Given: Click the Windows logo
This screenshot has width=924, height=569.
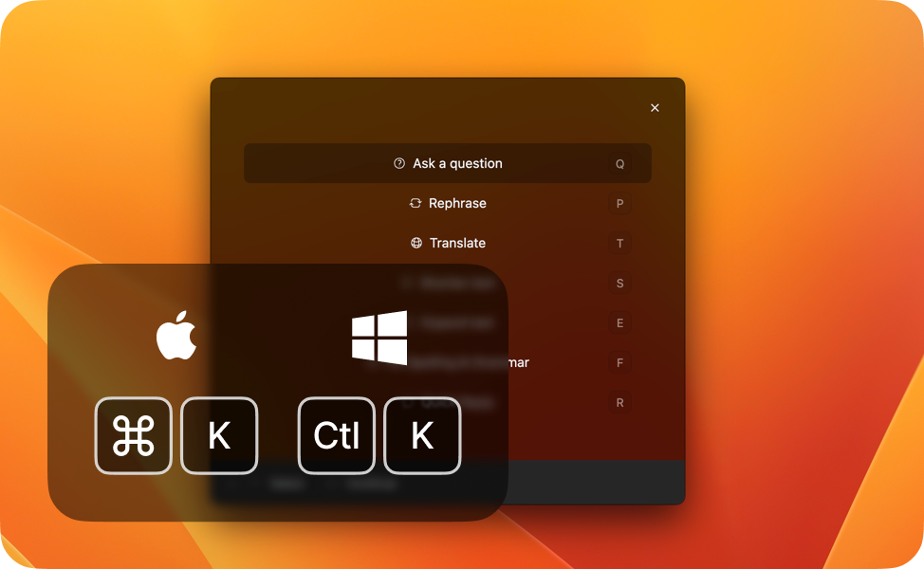Looking at the screenshot, I should (379, 338).
